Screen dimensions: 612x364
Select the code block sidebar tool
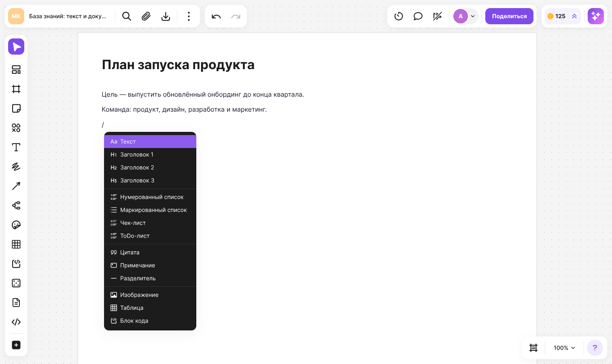tap(16, 264)
